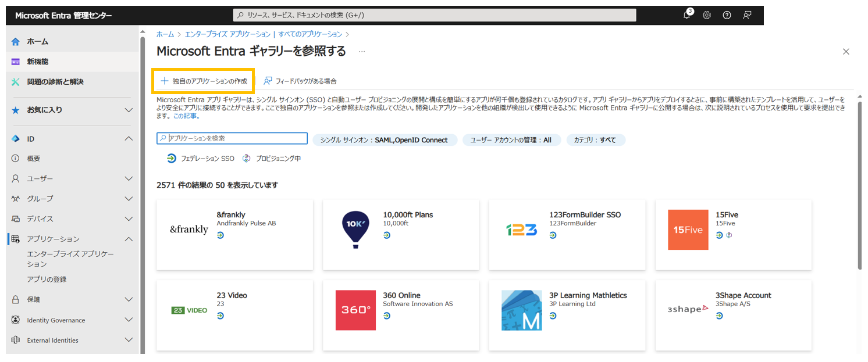Click the ID diamond icon in sidebar

[16, 139]
